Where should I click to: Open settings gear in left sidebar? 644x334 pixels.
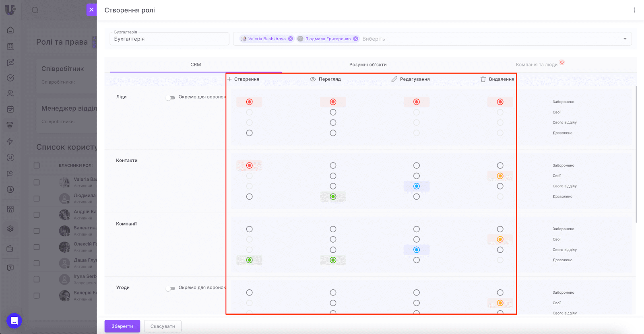[x=10, y=229]
